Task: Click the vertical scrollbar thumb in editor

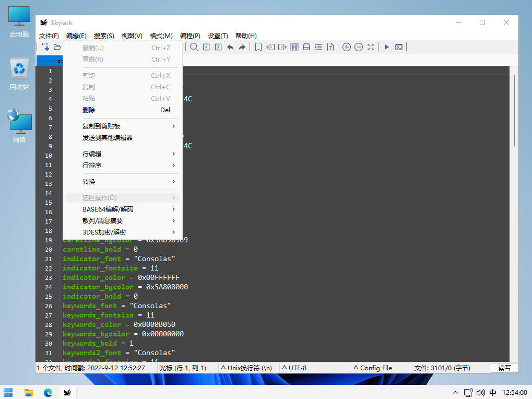Action: pyautogui.click(x=514, y=111)
